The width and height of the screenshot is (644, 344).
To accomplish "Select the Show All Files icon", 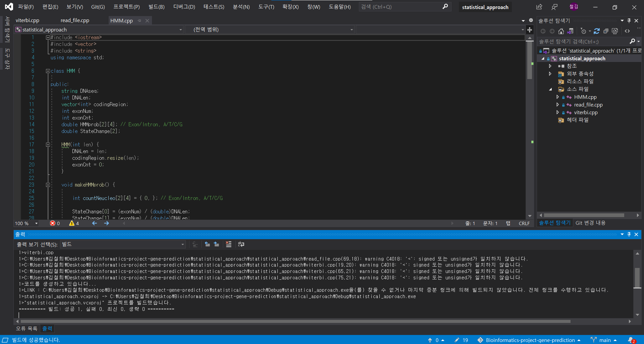I will pyautogui.click(x=615, y=31).
